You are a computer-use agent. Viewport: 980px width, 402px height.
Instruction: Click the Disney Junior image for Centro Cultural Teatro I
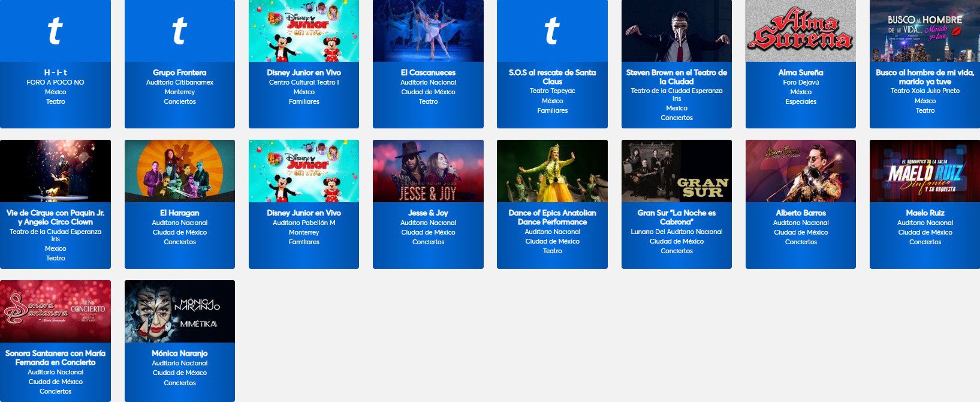pyautogui.click(x=304, y=31)
